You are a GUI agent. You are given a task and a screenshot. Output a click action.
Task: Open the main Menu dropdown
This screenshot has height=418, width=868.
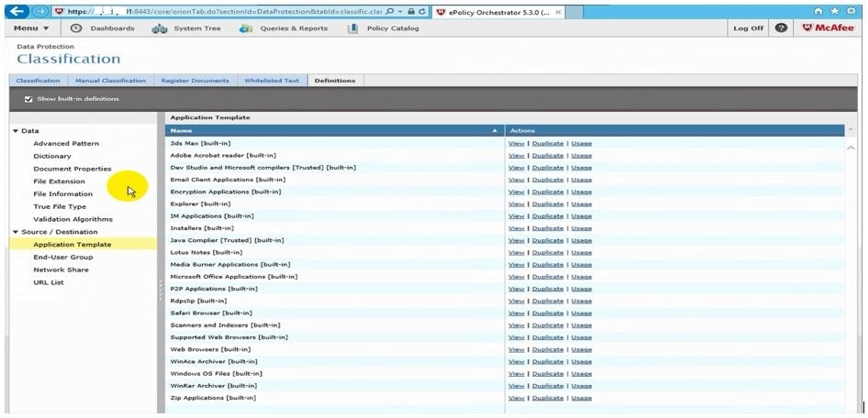pos(32,28)
